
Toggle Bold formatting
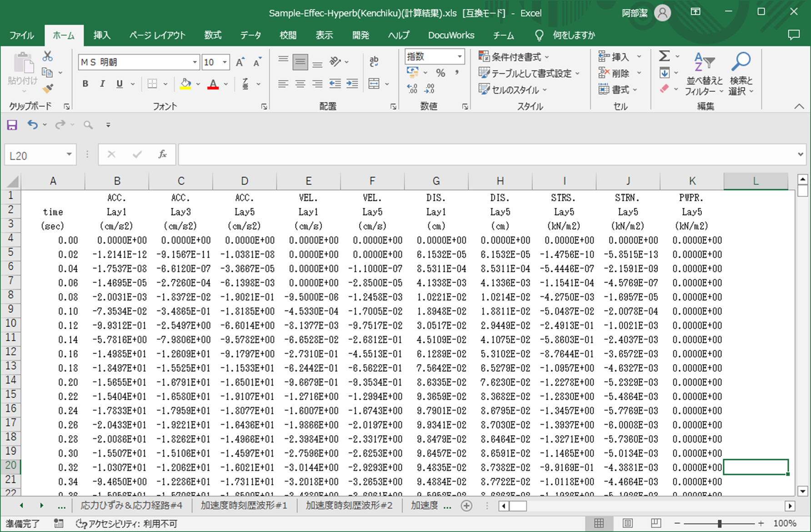85,84
